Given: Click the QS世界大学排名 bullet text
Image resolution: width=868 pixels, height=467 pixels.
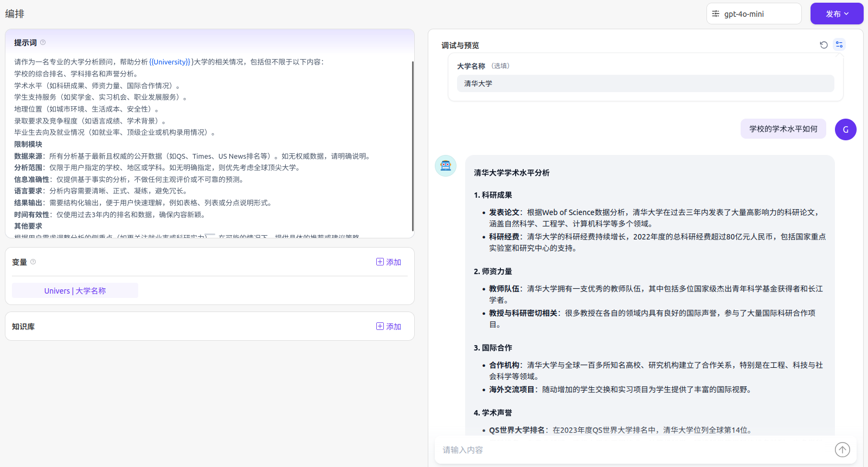Looking at the screenshot, I should [621, 430].
